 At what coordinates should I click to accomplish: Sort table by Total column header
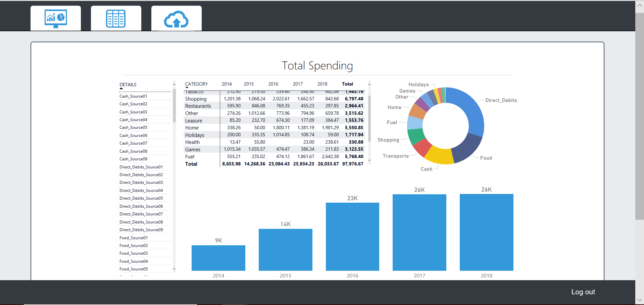click(347, 84)
